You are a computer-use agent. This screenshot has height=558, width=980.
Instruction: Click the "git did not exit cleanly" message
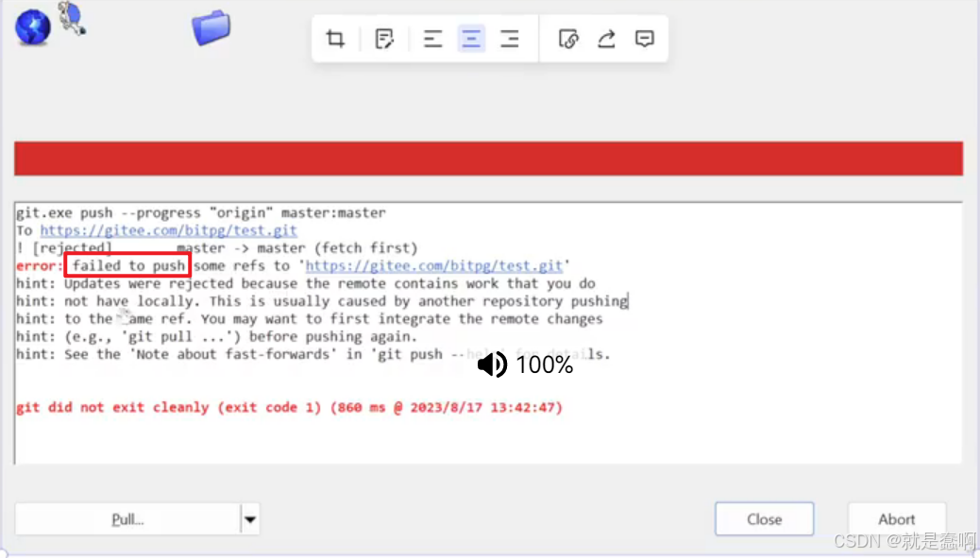click(x=290, y=408)
